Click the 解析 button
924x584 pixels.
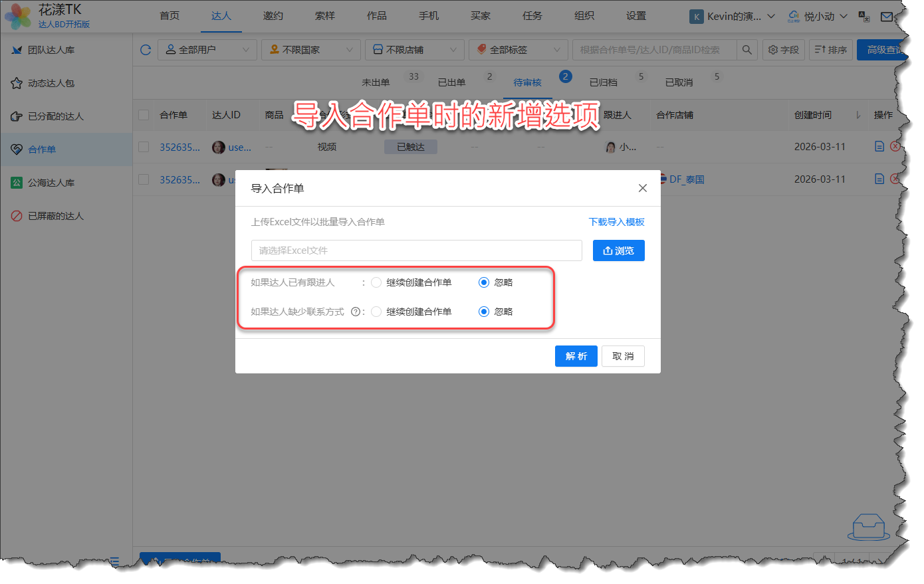[576, 356]
